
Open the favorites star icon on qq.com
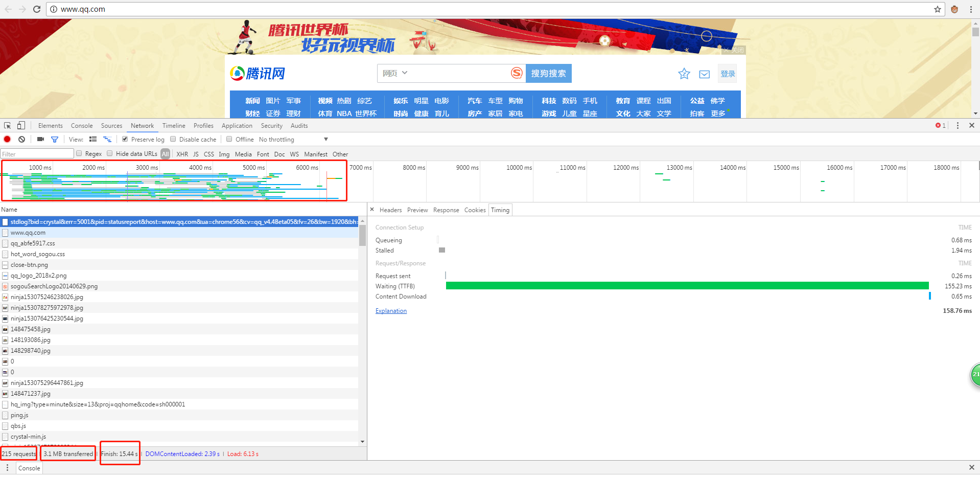click(x=684, y=74)
